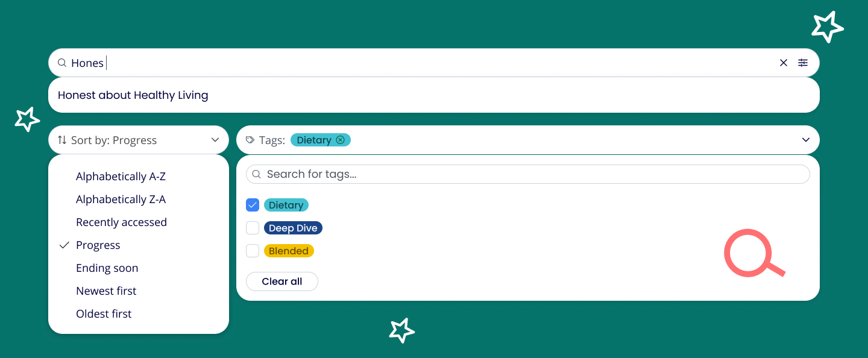Screen dimensions: 868x358
Task: Focus the Search for tags field
Action: click(530, 174)
